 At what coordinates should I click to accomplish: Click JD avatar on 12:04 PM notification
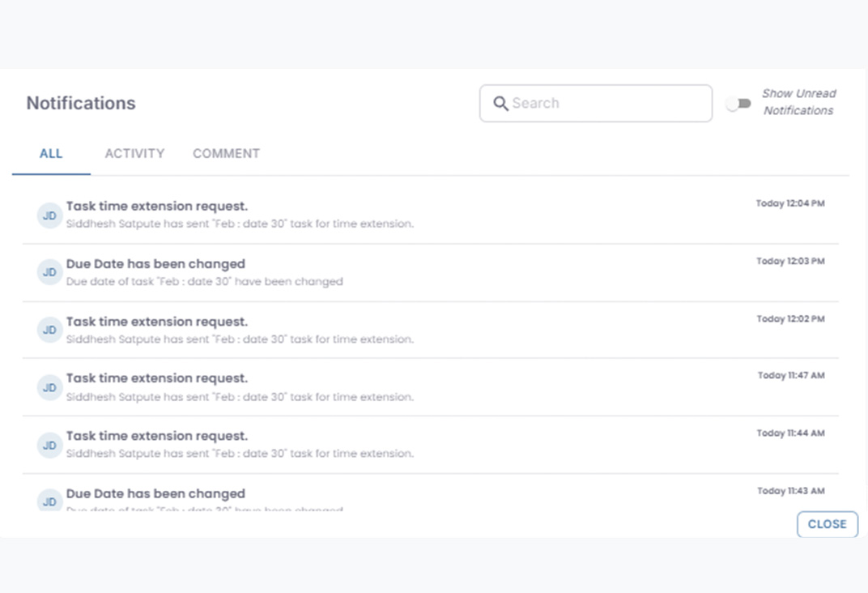point(49,215)
